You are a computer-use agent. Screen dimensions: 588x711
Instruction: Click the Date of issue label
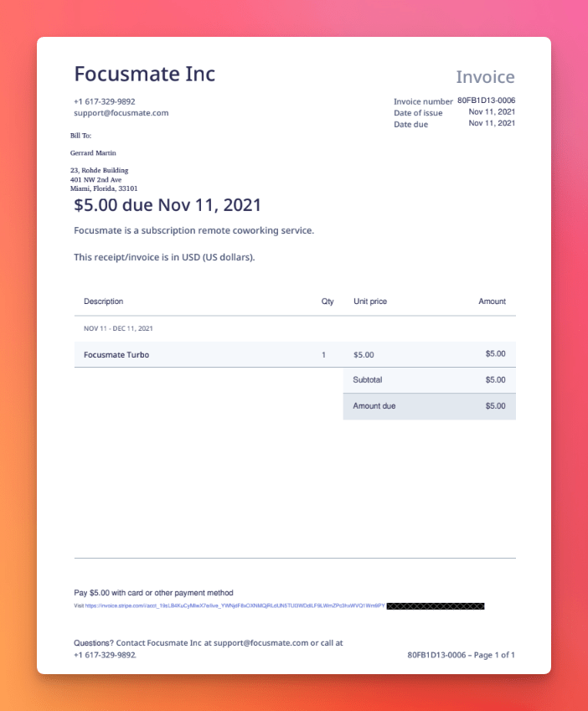tap(418, 112)
